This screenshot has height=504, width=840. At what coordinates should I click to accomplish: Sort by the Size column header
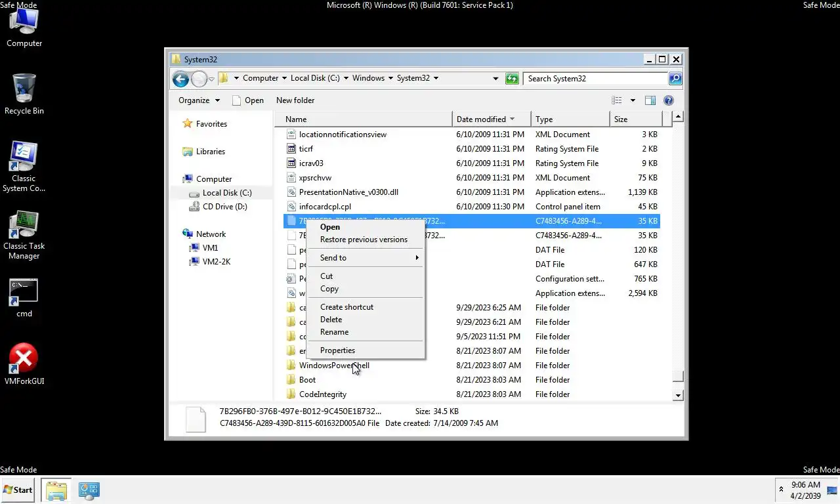click(x=635, y=119)
